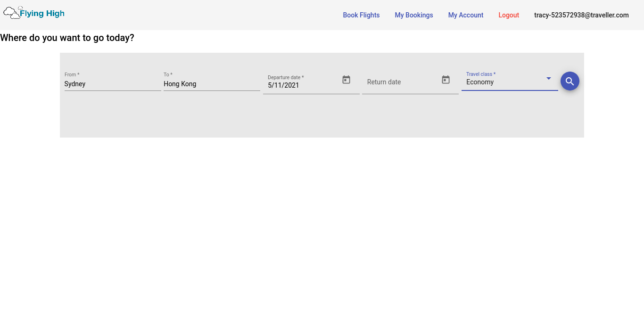
Task: Open the Return date calendar picker
Action: pos(446,80)
